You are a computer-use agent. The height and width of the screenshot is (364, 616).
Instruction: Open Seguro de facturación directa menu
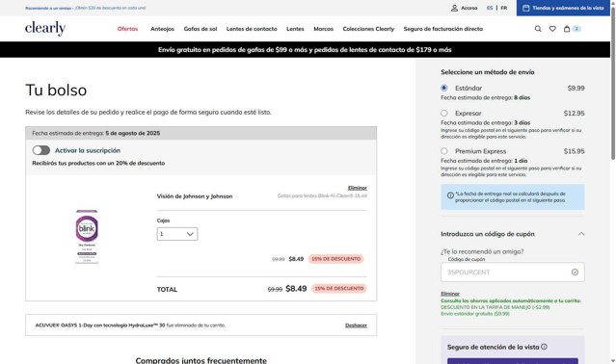(443, 29)
